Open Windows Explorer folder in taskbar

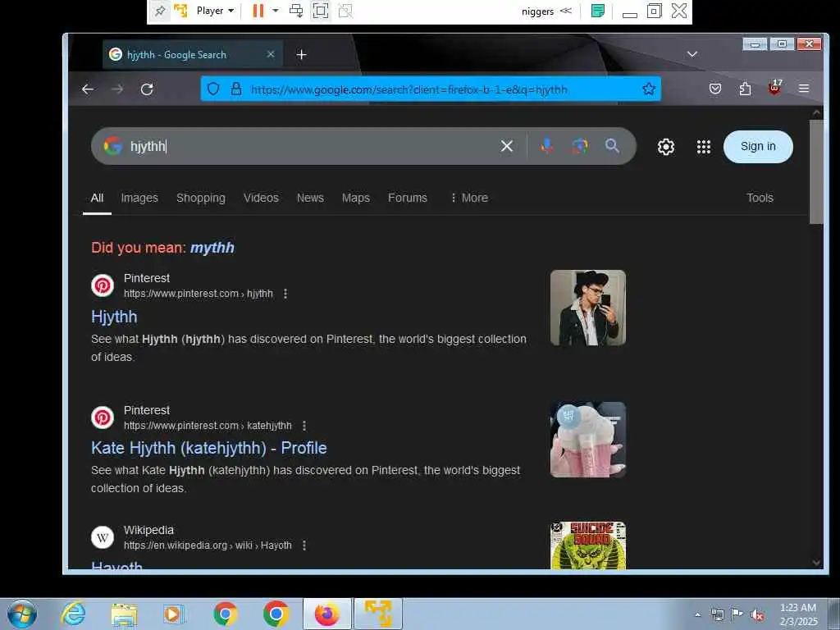pos(124,614)
